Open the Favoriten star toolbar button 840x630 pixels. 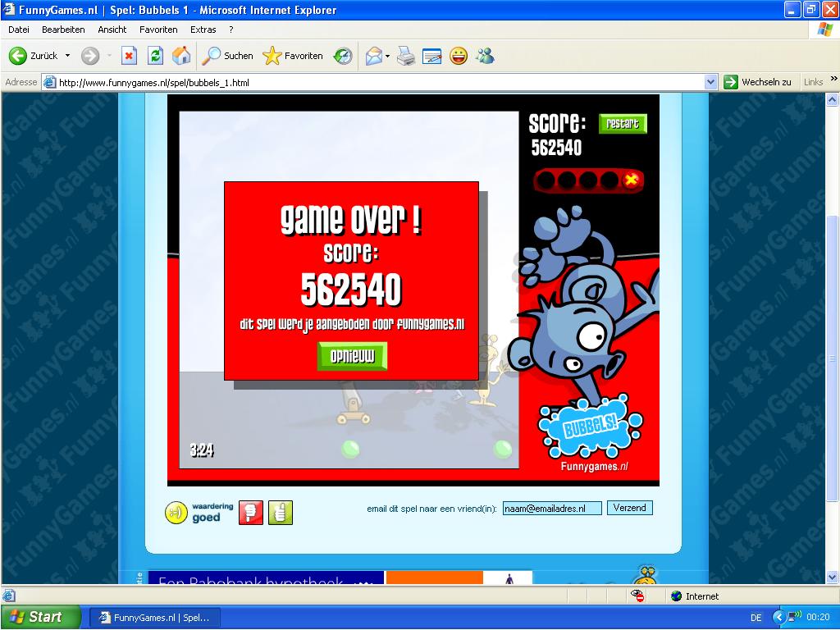point(293,56)
